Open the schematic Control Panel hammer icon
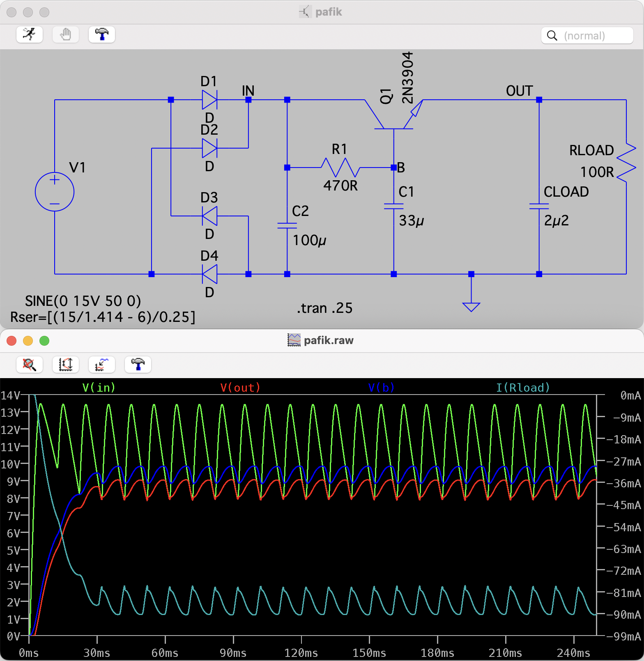The height and width of the screenshot is (661, 644). [x=102, y=34]
